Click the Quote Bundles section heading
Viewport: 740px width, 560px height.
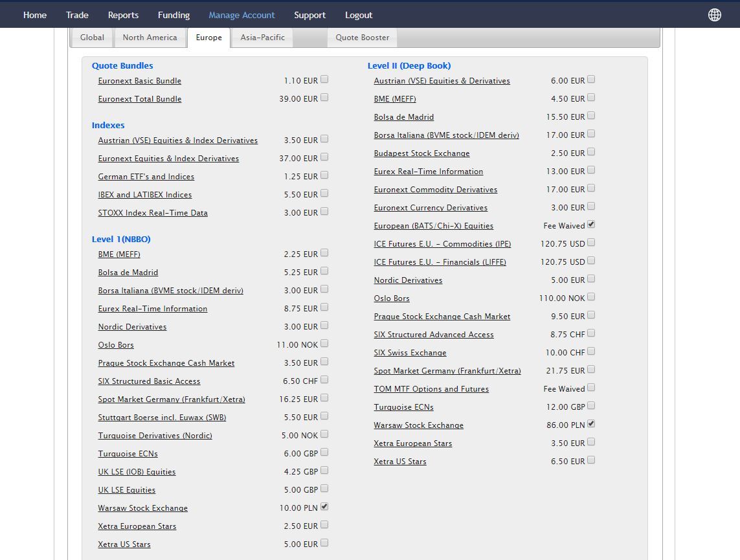(x=122, y=65)
